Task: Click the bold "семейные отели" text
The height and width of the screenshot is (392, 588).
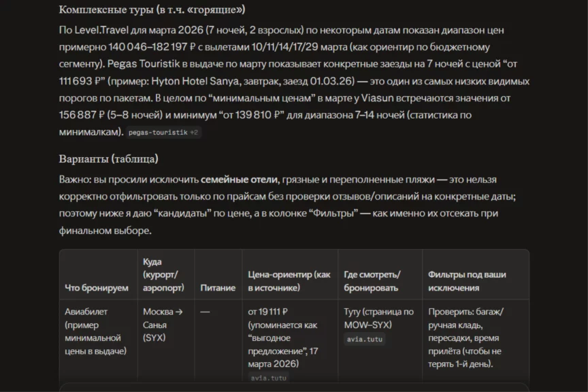Action: click(239, 180)
